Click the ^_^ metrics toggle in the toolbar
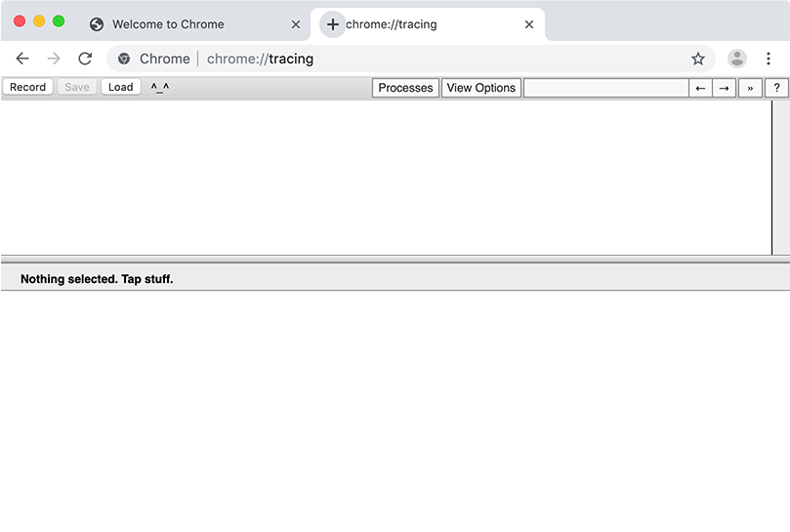 [x=159, y=87]
